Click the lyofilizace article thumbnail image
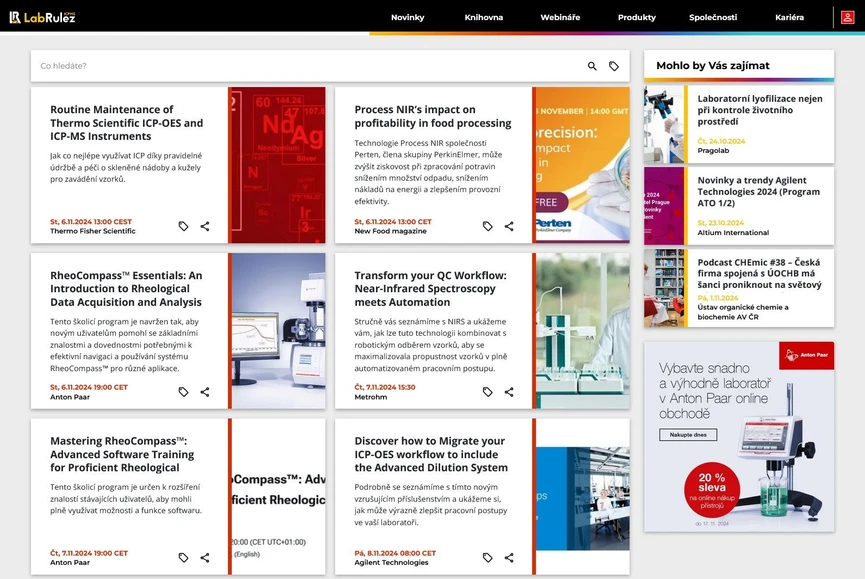865x579 pixels. [664, 124]
